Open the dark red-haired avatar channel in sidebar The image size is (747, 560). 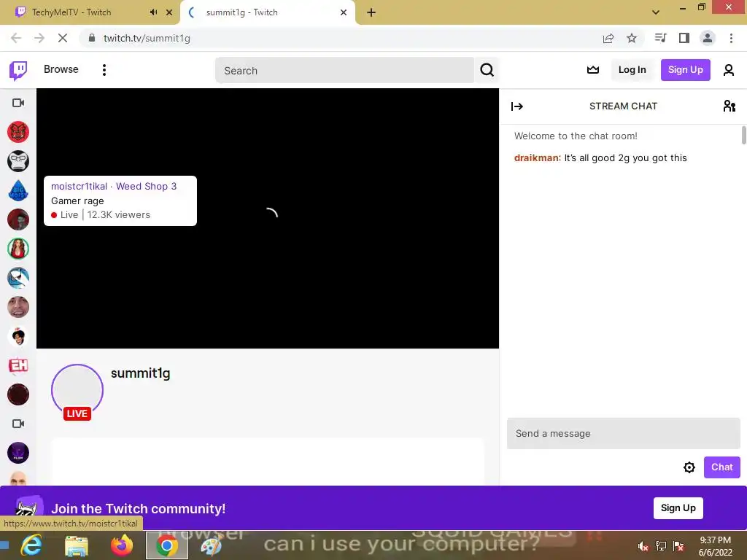[18, 219]
